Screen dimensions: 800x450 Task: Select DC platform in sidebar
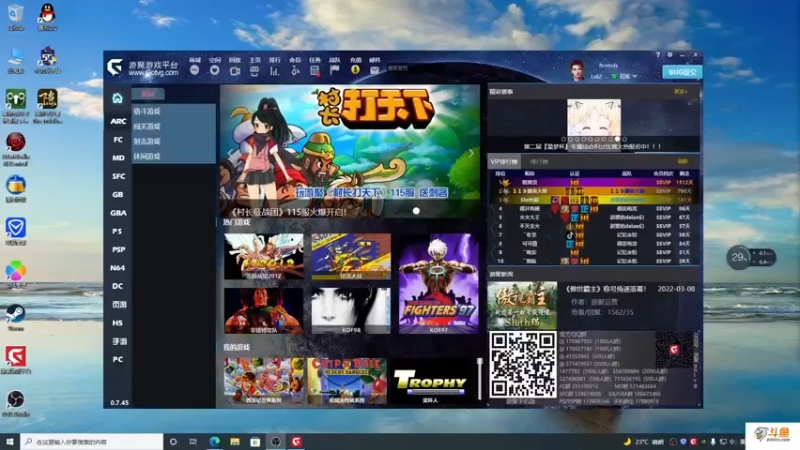tap(118, 286)
